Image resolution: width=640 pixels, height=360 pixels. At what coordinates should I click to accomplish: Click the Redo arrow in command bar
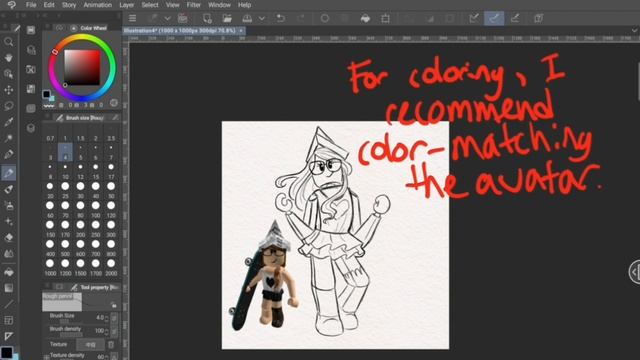(x=301, y=18)
